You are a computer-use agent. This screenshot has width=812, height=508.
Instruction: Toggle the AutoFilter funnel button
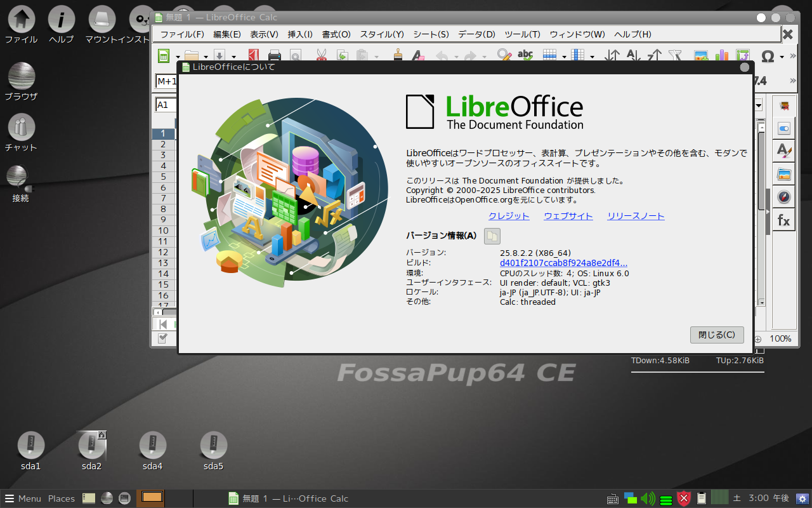tap(675, 56)
